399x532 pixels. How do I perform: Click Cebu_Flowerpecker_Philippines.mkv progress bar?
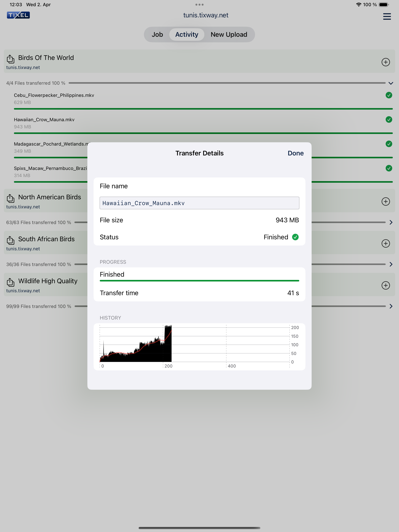(x=203, y=109)
